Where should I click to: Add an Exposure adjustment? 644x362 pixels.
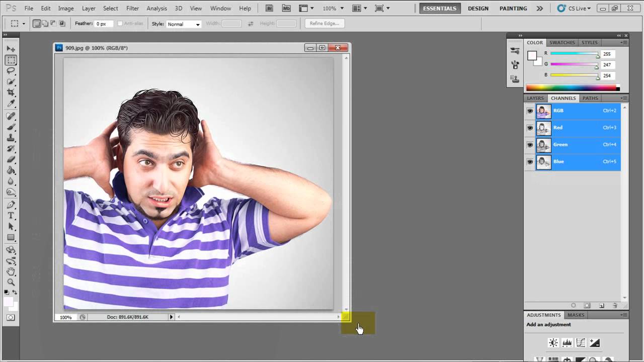pyautogui.click(x=594, y=343)
